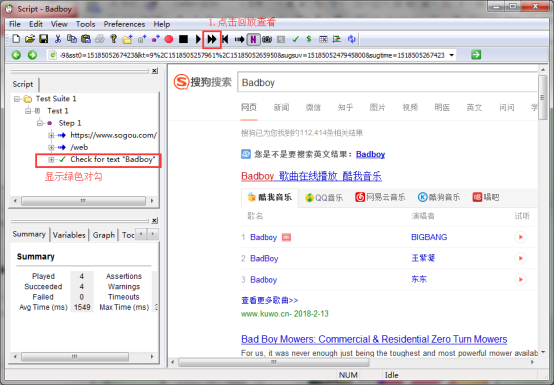The image size is (554, 386).
Task: Click the form populator toolbar icon
Action: click(337, 39)
